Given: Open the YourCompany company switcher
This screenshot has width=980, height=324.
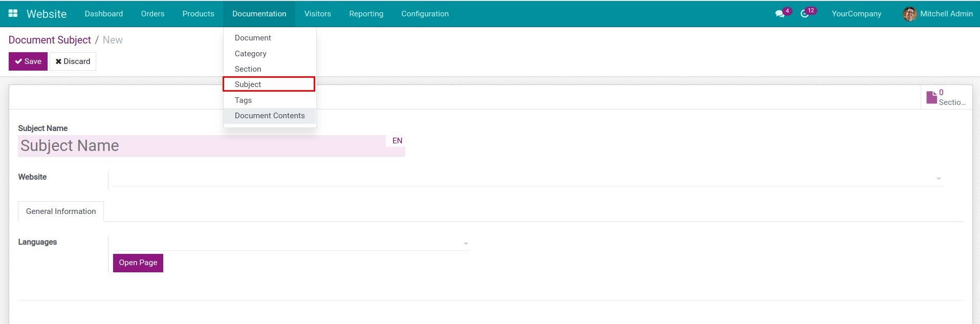Looking at the screenshot, I should point(856,14).
